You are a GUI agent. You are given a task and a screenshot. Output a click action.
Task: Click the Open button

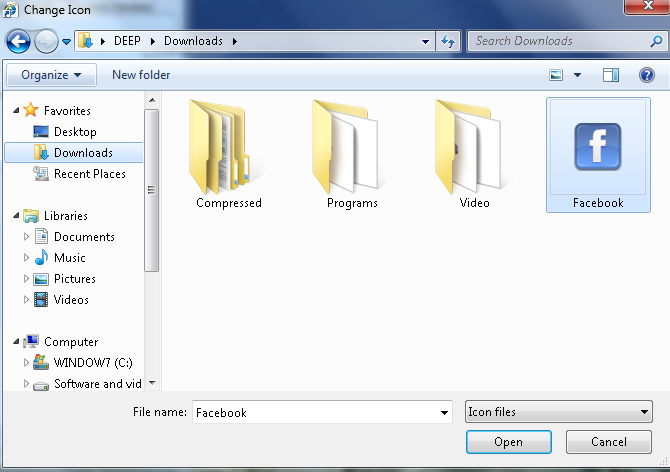[x=508, y=442]
